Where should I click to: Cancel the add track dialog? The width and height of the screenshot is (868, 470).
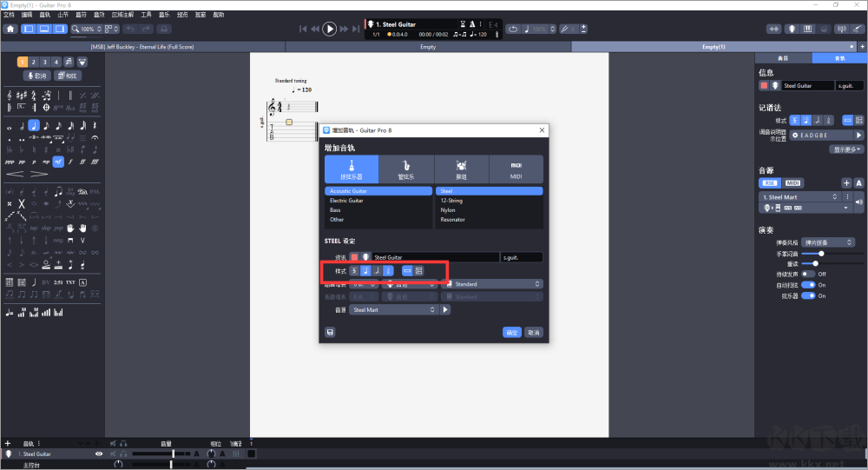(x=534, y=333)
